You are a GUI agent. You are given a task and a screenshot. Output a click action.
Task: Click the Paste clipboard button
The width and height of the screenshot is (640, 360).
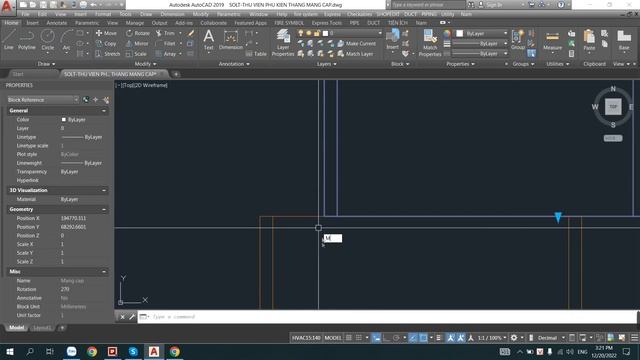click(589, 40)
